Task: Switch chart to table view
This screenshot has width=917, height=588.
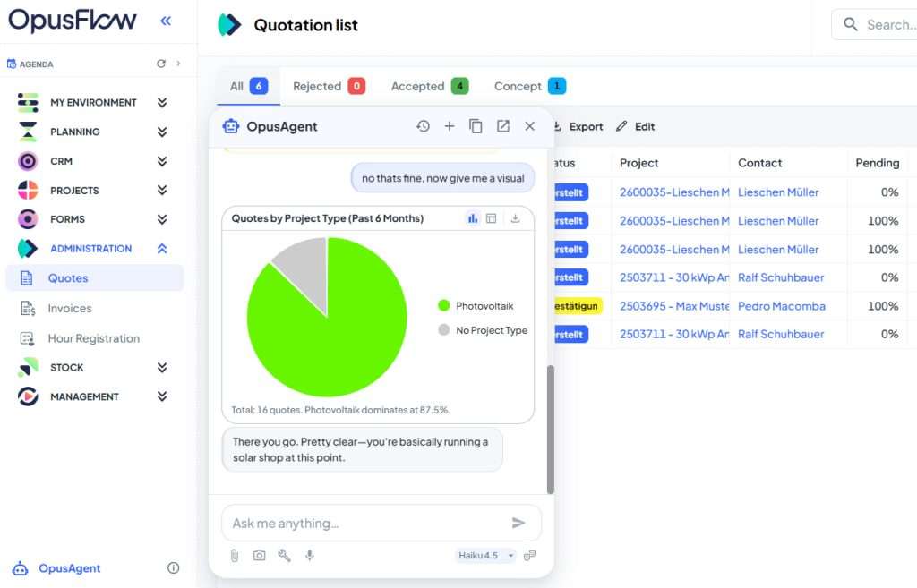Action: coord(492,218)
